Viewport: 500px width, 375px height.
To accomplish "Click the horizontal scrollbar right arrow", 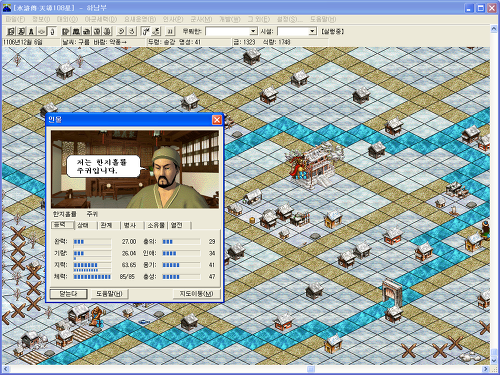I will click(x=486, y=369).
